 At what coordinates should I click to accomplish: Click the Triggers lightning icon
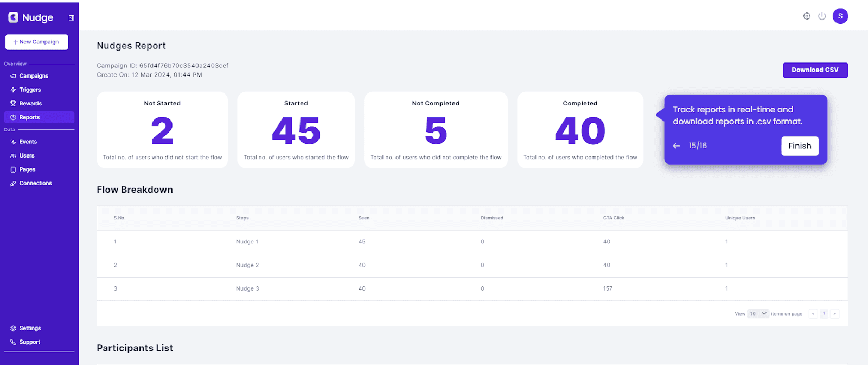pyautogui.click(x=13, y=90)
